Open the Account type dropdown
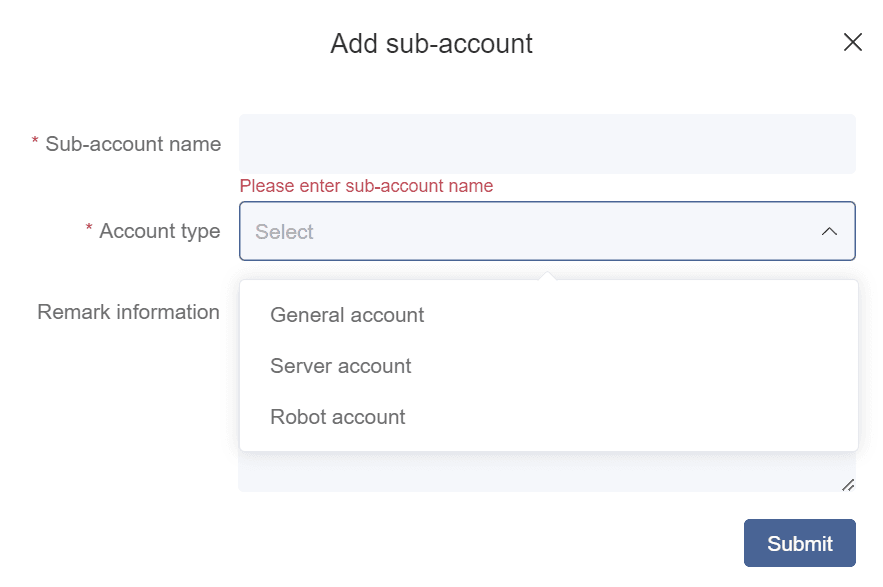This screenshot has height=587, width=883. tap(547, 231)
